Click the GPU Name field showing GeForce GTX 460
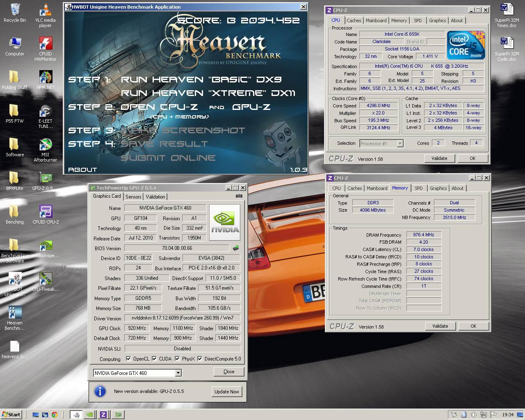 (x=165, y=208)
